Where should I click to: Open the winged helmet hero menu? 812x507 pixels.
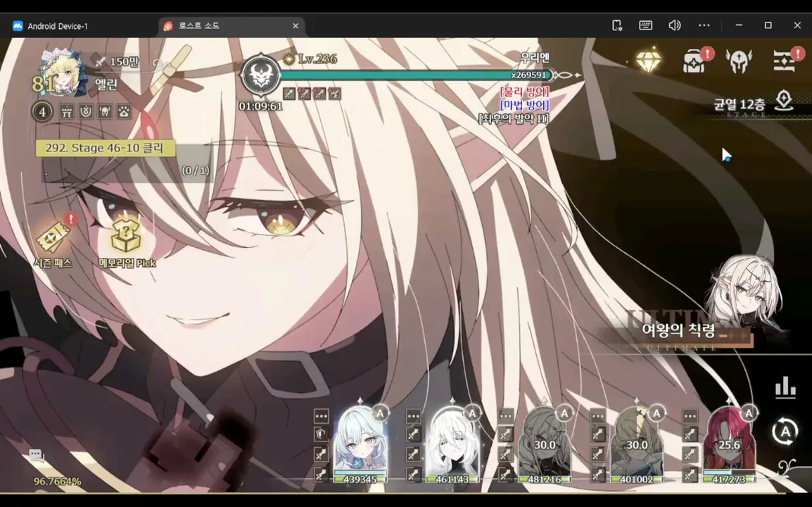(739, 61)
